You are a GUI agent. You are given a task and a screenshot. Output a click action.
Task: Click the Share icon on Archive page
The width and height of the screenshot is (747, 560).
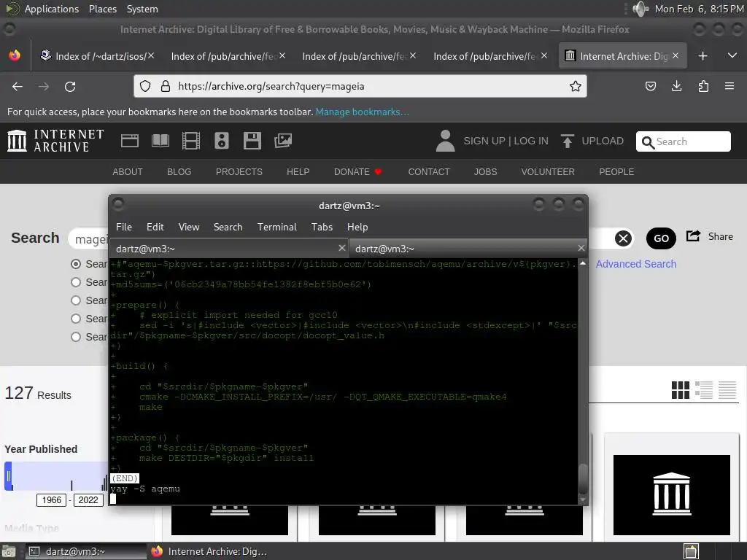(693, 236)
